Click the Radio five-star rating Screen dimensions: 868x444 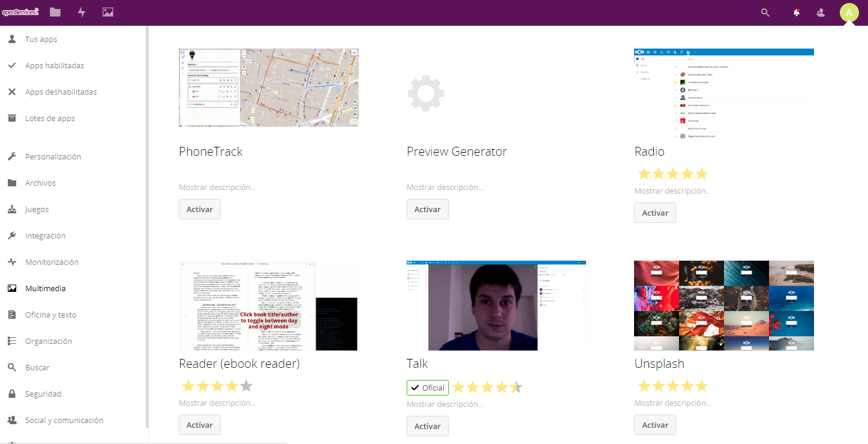672,174
